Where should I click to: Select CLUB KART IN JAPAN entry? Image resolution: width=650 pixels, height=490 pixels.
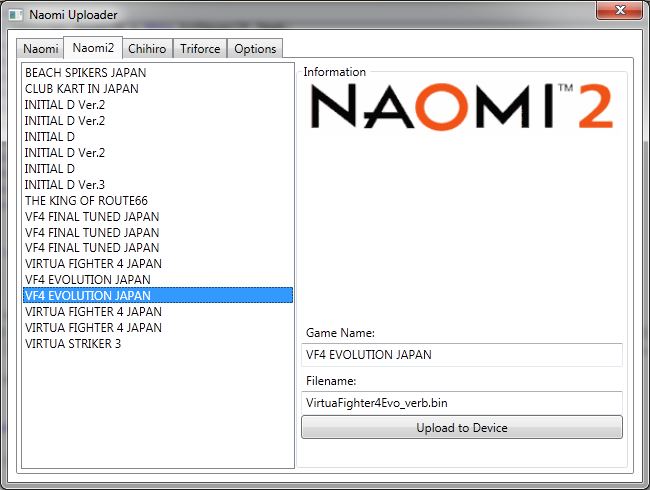pos(158,89)
